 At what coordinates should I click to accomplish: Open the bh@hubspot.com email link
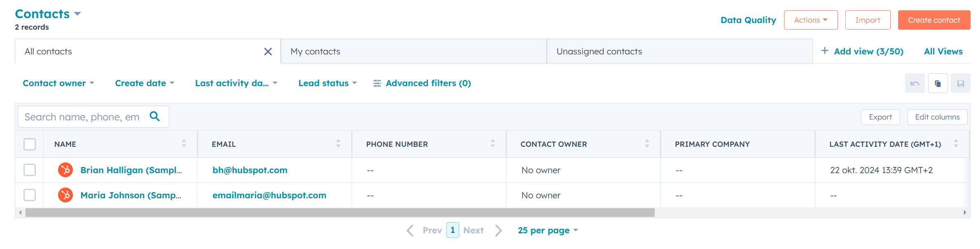[250, 170]
